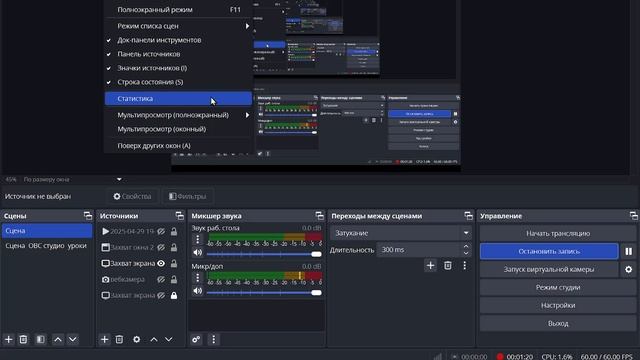Decrease Длительность with down stepper arrow
The height and width of the screenshot is (360, 640).
pyautogui.click(x=466, y=253)
